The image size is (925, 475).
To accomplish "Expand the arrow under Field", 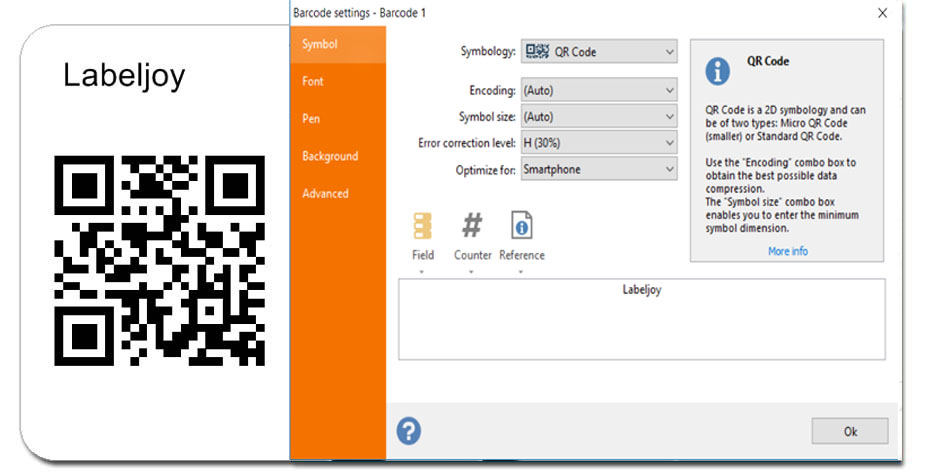I will click(x=422, y=272).
